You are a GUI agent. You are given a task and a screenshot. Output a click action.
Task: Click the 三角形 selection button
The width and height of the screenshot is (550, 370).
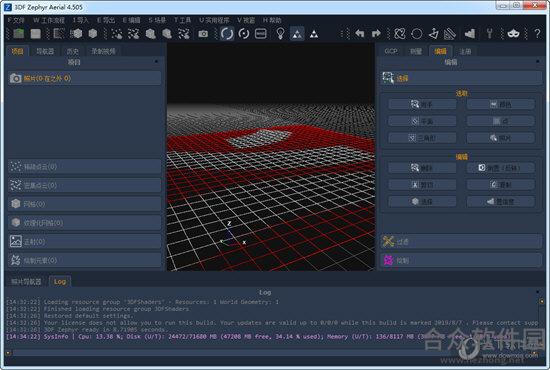point(422,138)
